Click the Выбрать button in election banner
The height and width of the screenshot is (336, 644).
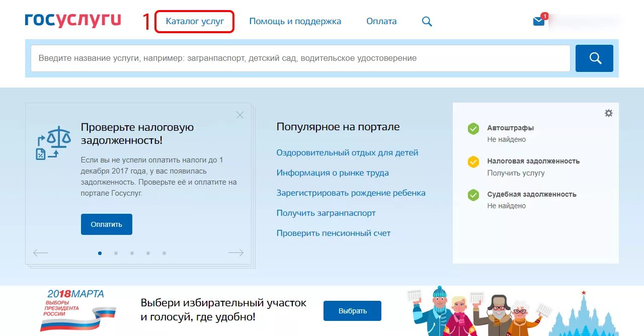point(352,311)
